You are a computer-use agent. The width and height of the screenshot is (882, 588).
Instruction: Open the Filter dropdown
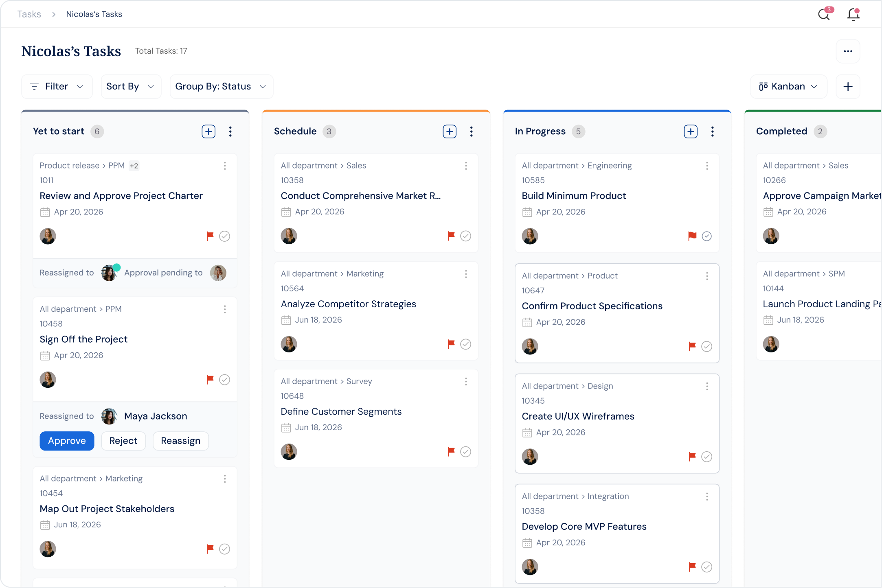pos(57,86)
